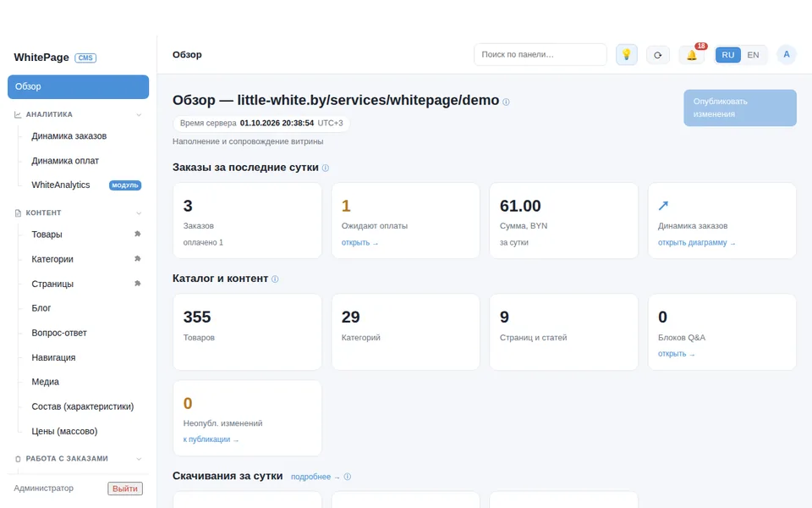The height and width of the screenshot is (508, 812).
Task: Click the server time 01.10.2026 20:38:54 chip
Action: pos(261,124)
